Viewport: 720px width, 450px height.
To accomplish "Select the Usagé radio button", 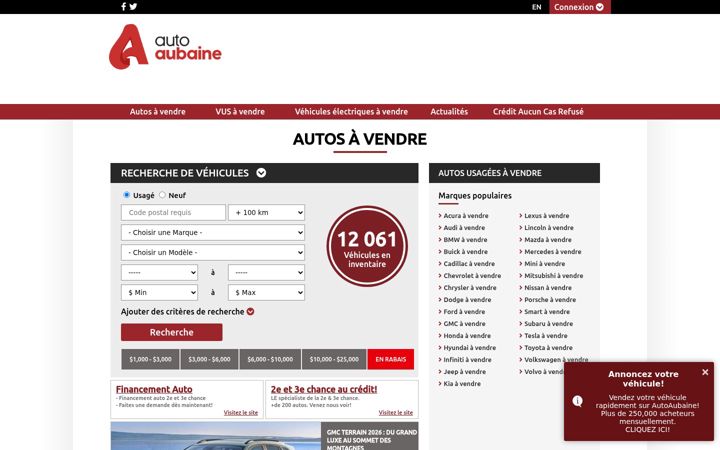I will point(127,195).
